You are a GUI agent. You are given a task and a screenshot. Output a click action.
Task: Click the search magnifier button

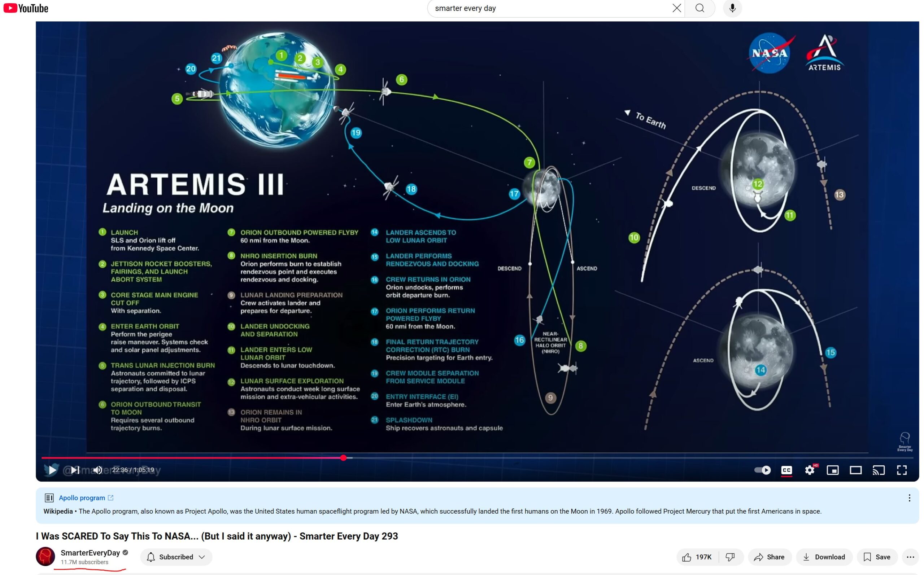699,8
